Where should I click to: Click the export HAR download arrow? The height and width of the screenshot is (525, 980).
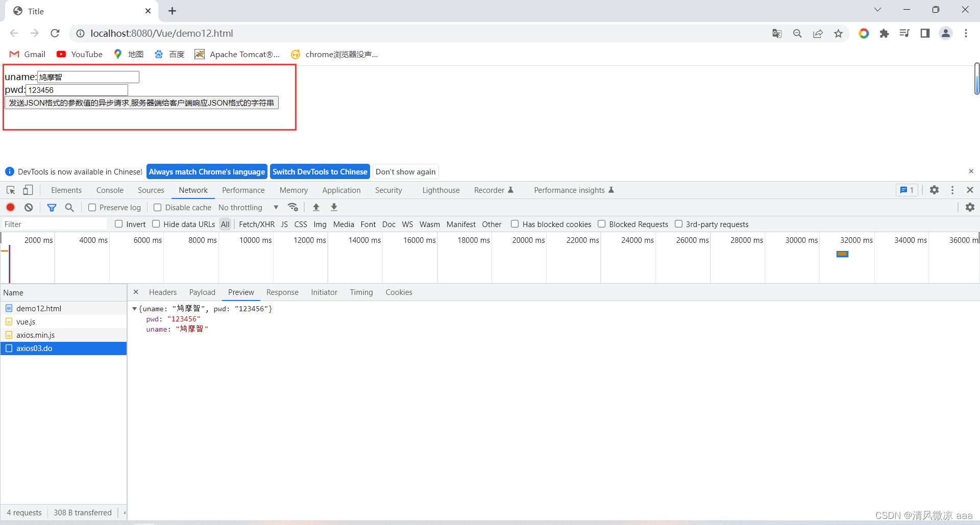(334, 207)
